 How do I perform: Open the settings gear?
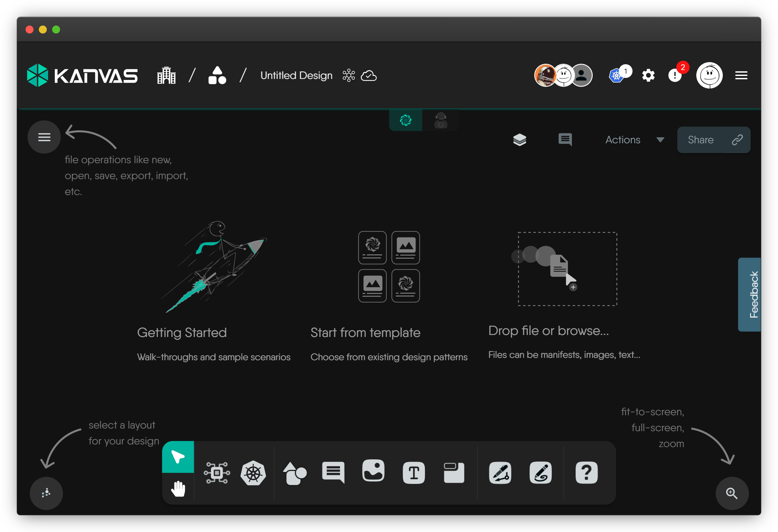tap(648, 75)
